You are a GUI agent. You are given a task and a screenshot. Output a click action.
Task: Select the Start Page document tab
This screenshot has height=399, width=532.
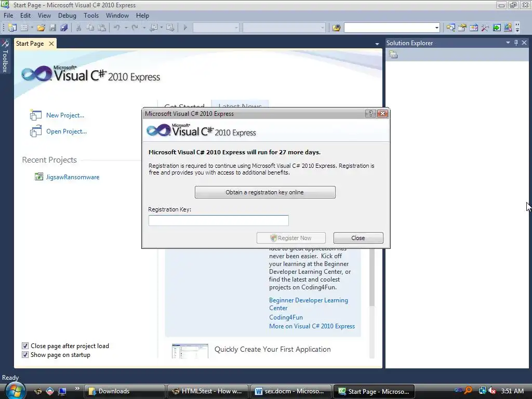[30, 44]
